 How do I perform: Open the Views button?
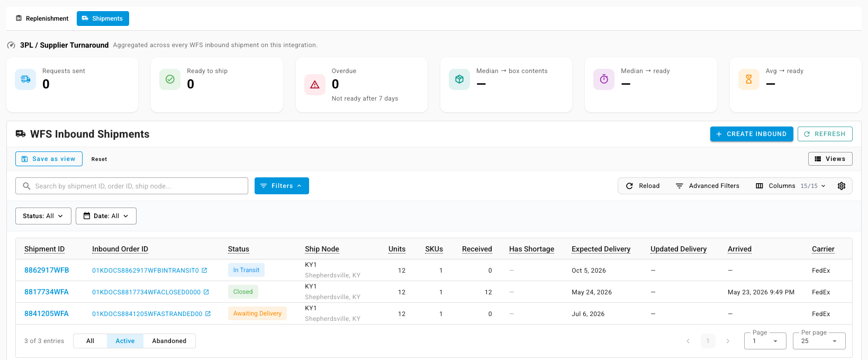click(830, 159)
